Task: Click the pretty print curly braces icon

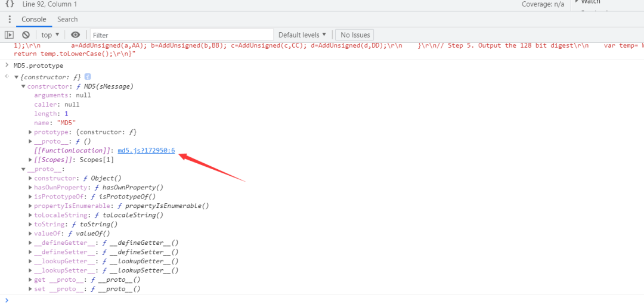Action: (10, 4)
